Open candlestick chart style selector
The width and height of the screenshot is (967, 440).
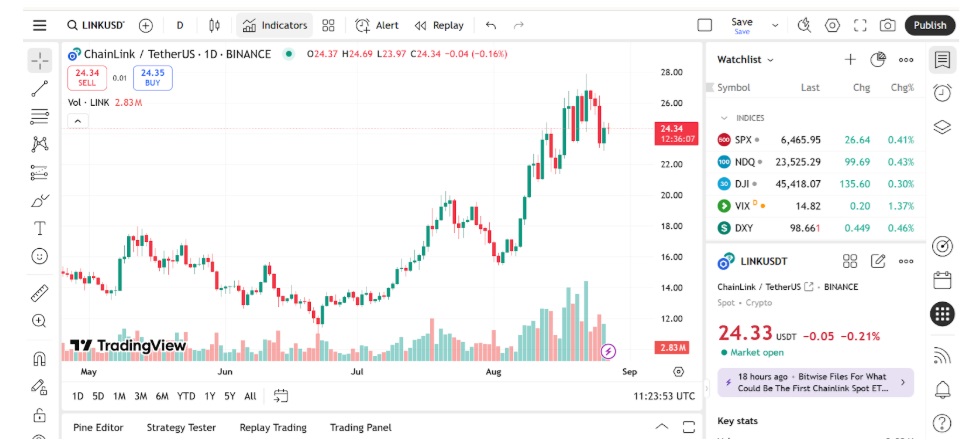214,25
